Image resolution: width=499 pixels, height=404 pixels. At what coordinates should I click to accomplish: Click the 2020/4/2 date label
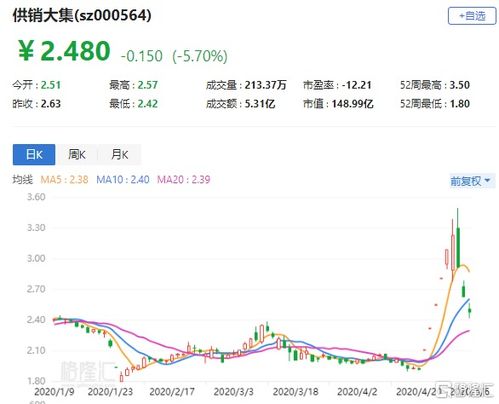pos(357,392)
